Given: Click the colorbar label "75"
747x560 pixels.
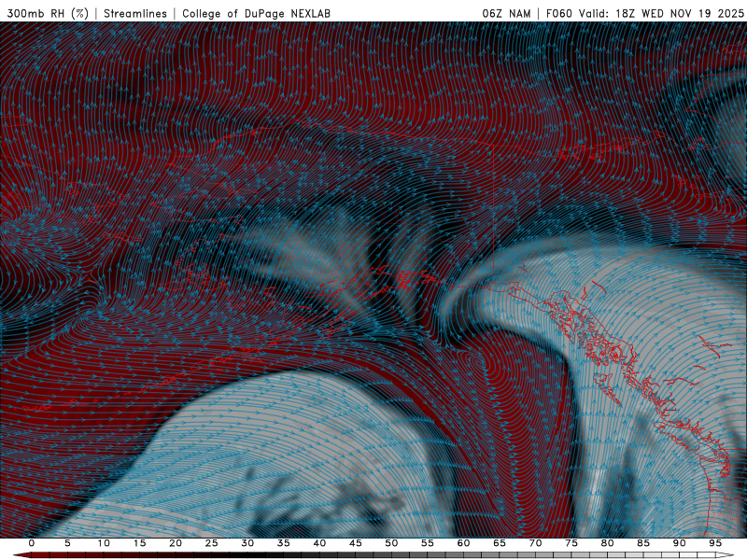Looking at the screenshot, I should coord(571,543).
